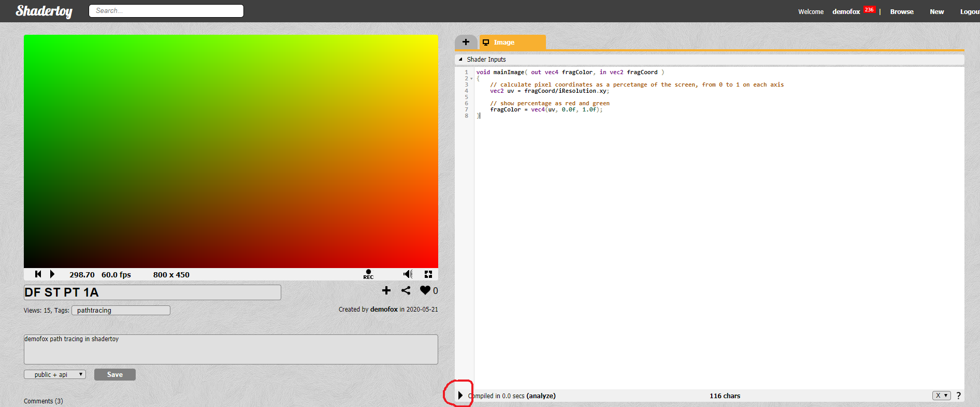This screenshot has height=407, width=980.
Task: Click the shader search field
Action: pyautogui.click(x=166, y=11)
